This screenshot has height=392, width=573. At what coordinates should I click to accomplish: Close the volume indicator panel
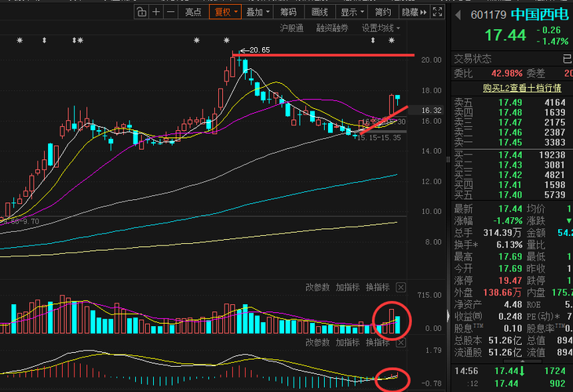pyautogui.click(x=401, y=288)
